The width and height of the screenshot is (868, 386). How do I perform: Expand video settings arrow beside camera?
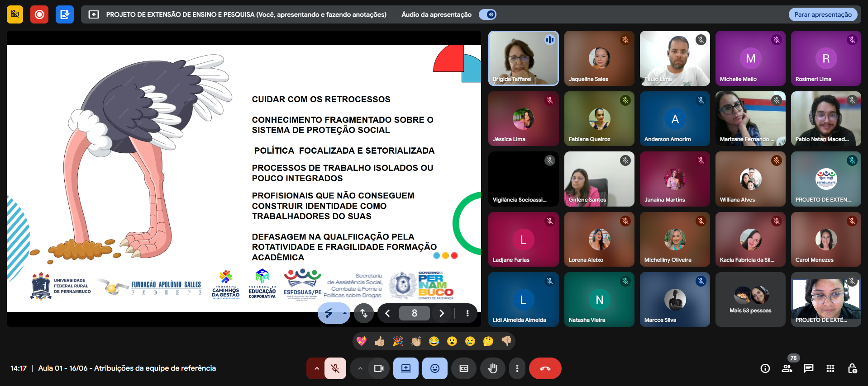click(x=360, y=368)
